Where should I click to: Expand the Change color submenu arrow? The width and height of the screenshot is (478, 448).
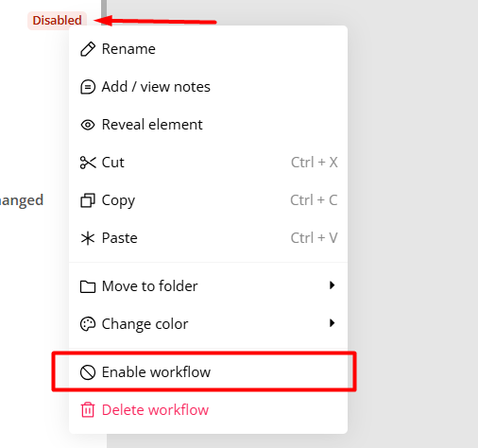coord(332,323)
